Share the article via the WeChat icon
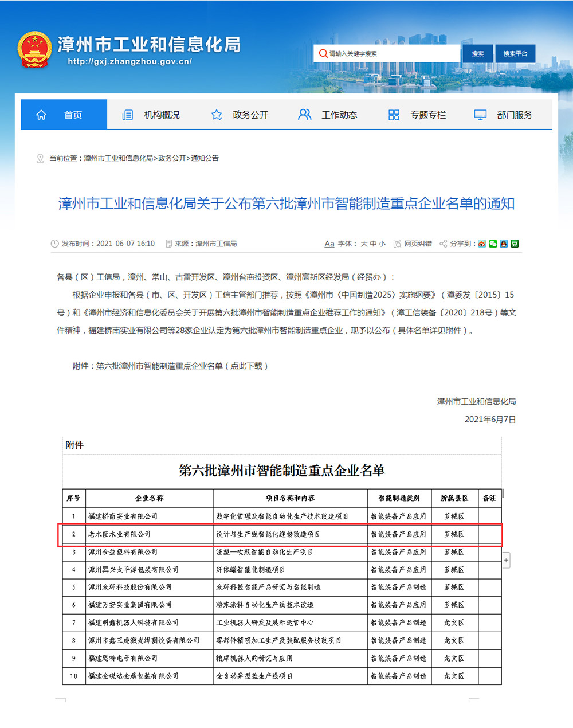This screenshot has height=728, width=573. click(493, 244)
